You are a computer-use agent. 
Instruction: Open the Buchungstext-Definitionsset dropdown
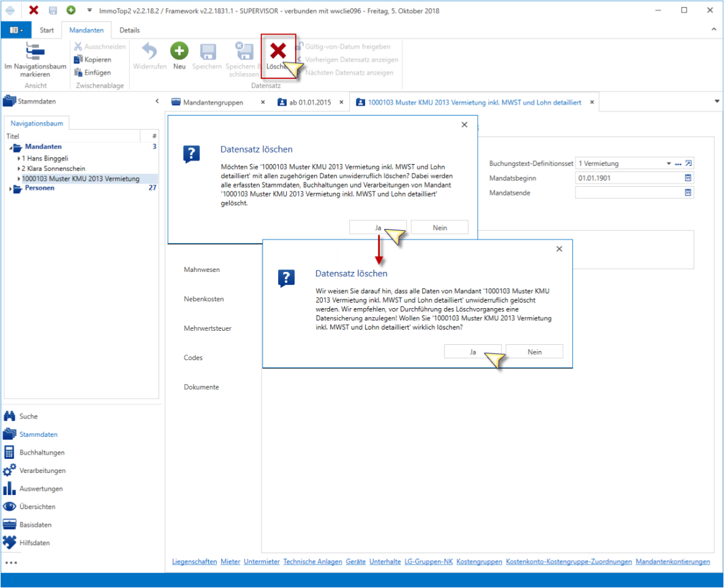[x=668, y=164]
